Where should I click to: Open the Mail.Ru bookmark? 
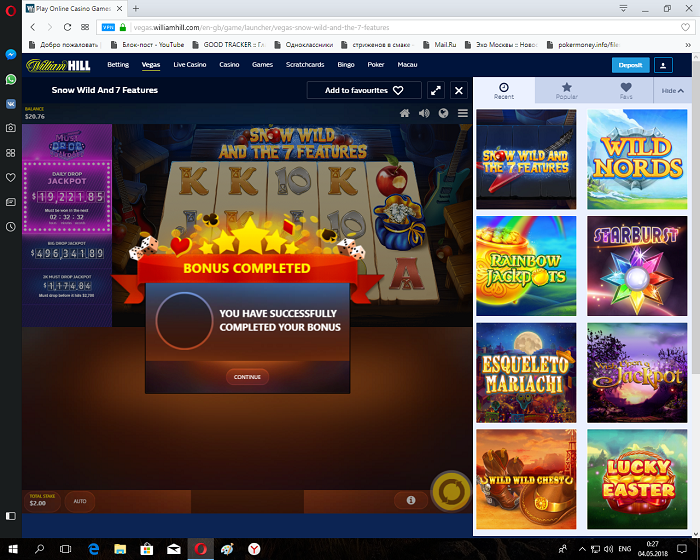440,45
